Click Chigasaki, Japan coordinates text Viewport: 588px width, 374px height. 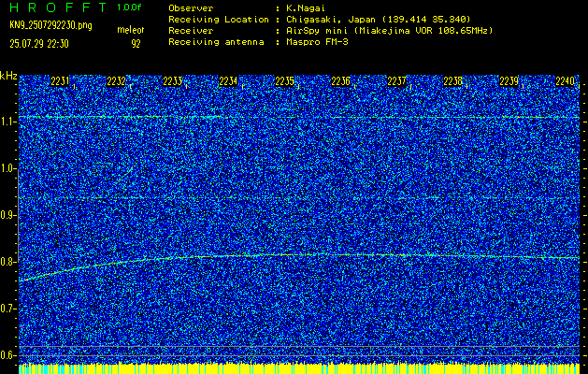pos(379,19)
